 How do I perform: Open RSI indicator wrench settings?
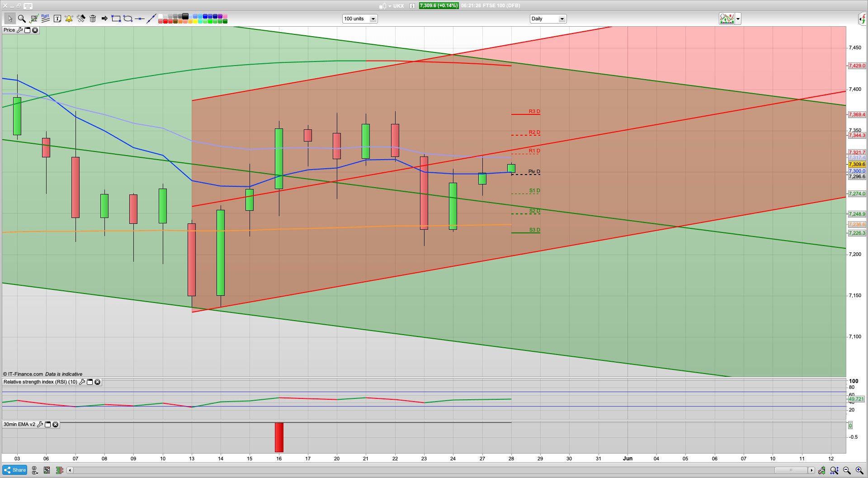click(82, 382)
